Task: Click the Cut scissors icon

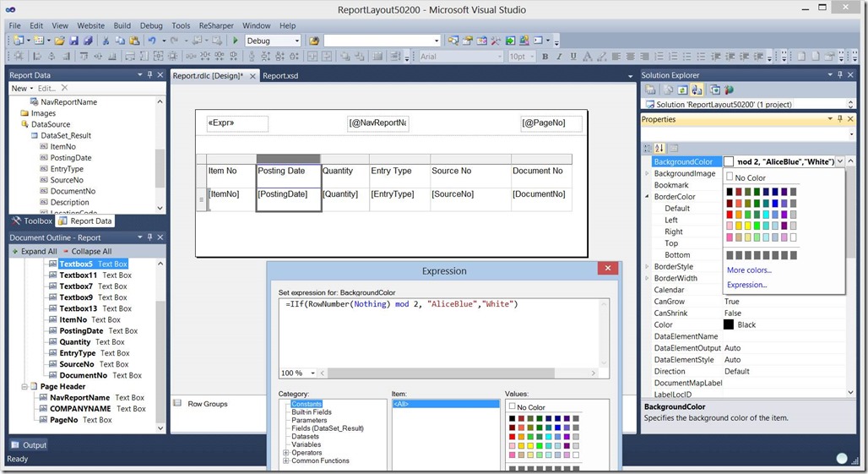Action: point(106,41)
